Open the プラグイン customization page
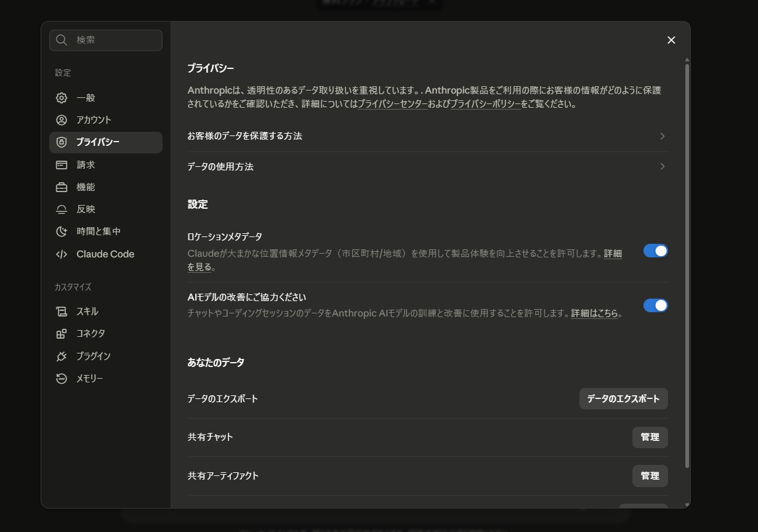Image resolution: width=758 pixels, height=532 pixels. (x=106, y=356)
